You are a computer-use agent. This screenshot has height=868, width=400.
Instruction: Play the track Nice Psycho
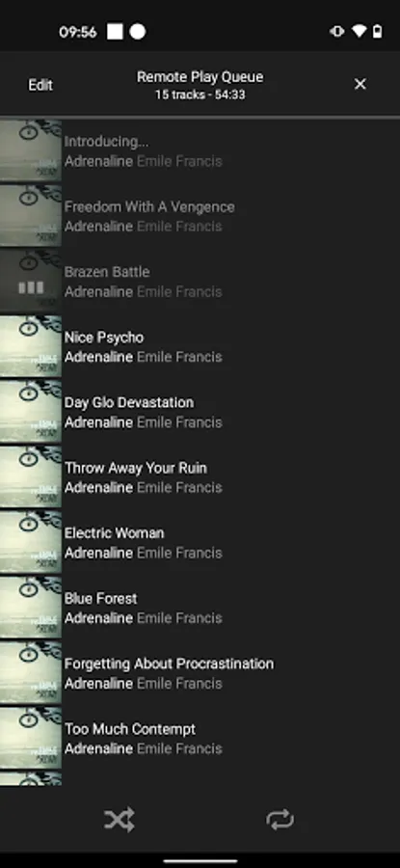(200, 347)
